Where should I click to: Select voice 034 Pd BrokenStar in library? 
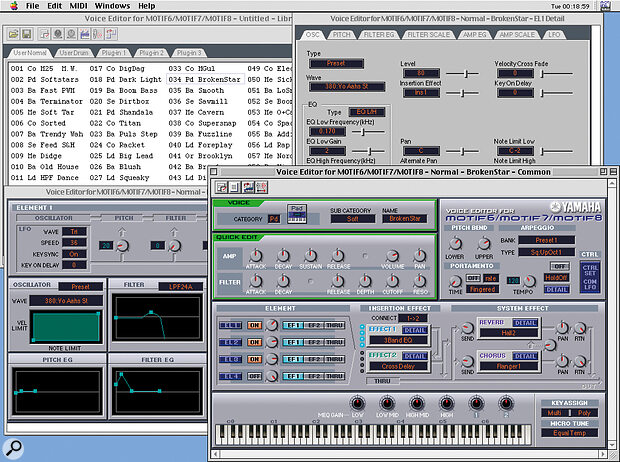point(204,80)
